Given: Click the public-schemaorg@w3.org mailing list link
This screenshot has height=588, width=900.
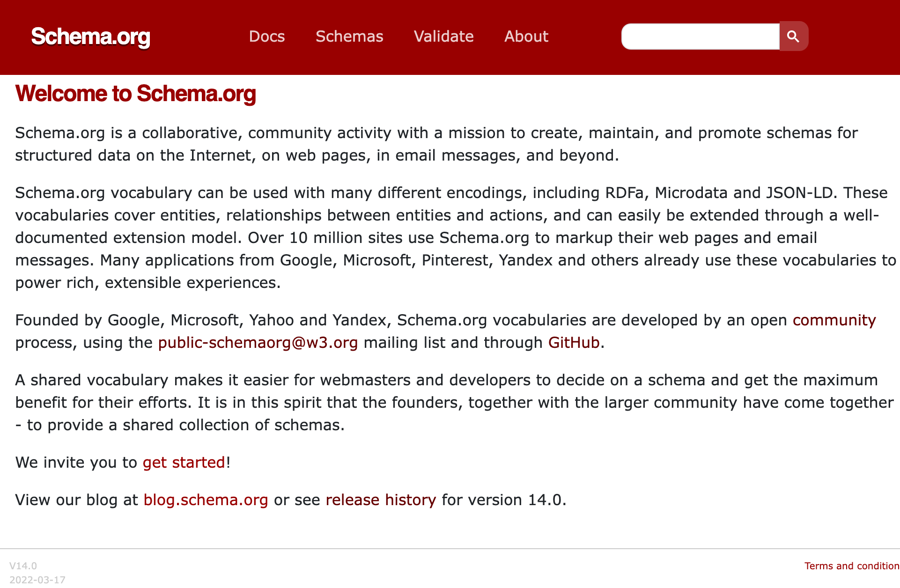Looking at the screenshot, I should (258, 343).
